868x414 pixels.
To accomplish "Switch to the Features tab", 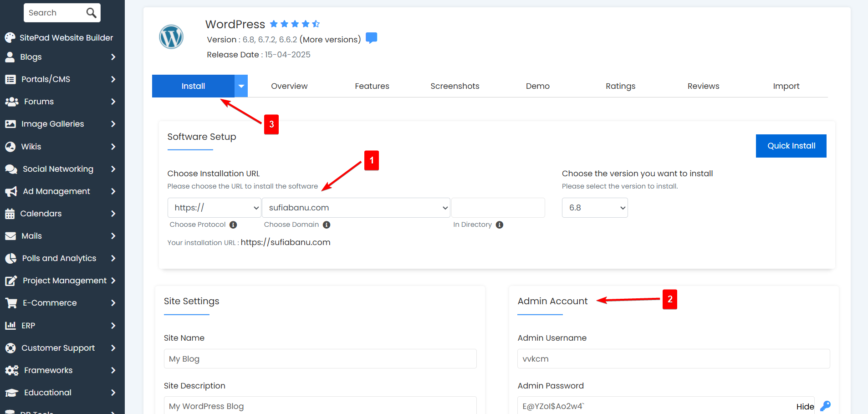I will tap(372, 86).
